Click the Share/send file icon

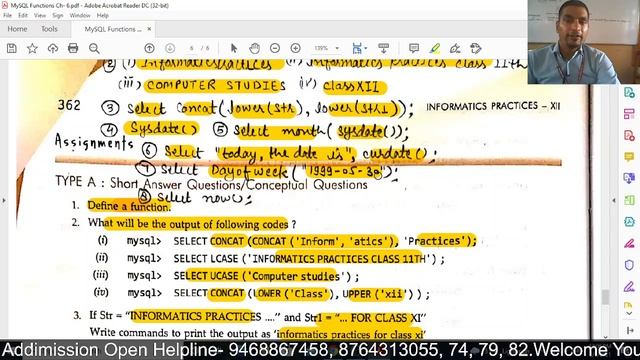pos(476,49)
